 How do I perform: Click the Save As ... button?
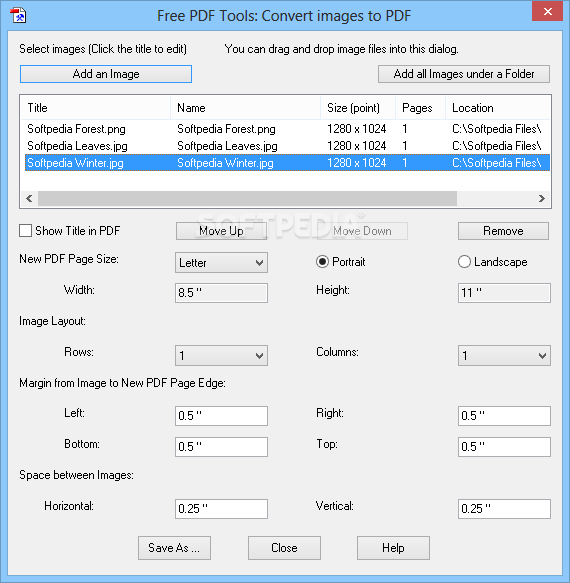174,548
